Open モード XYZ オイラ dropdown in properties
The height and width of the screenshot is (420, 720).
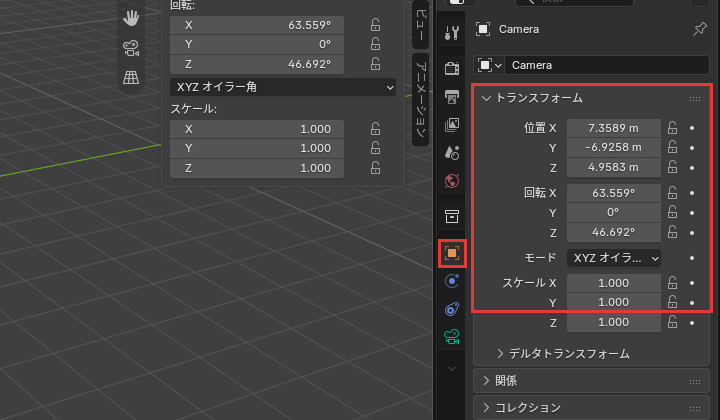click(613, 258)
